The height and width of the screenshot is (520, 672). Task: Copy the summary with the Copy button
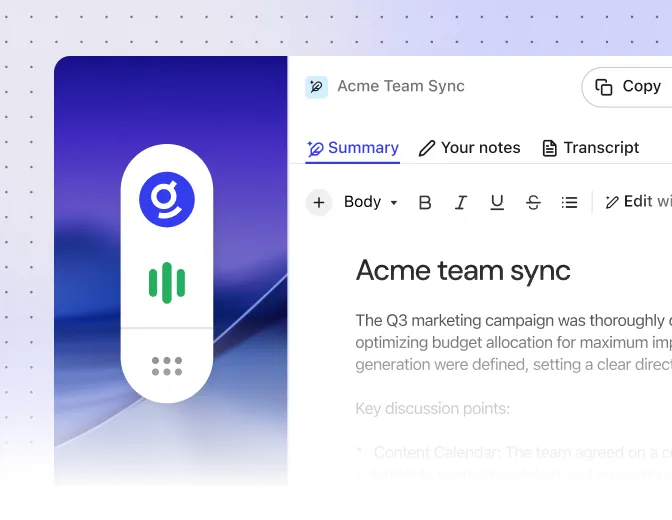pyautogui.click(x=628, y=87)
